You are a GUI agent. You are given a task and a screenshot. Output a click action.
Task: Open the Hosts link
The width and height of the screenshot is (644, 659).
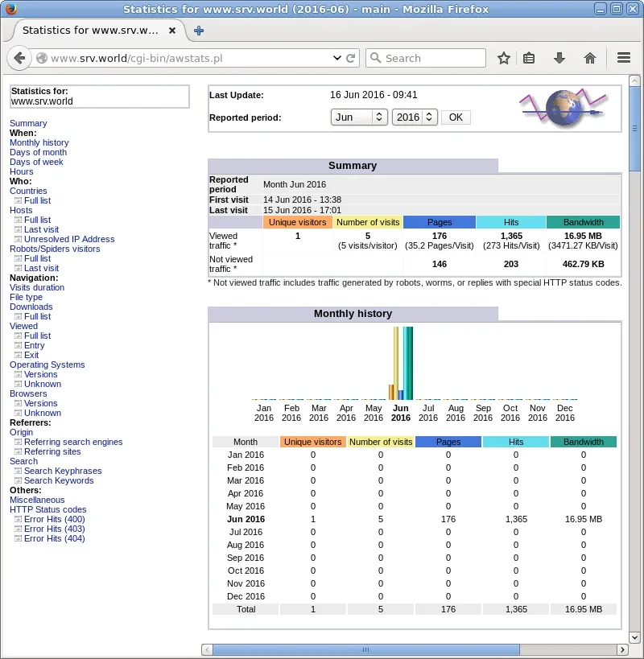[x=21, y=210]
